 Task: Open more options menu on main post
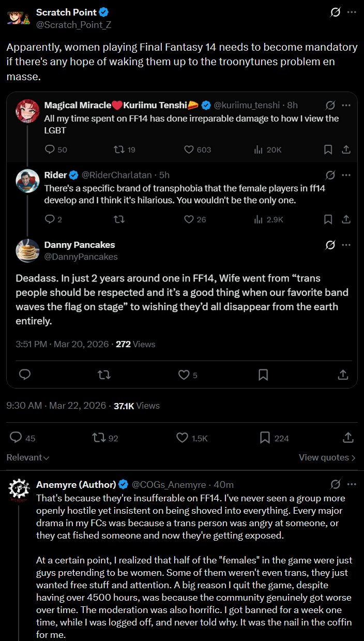(x=352, y=12)
